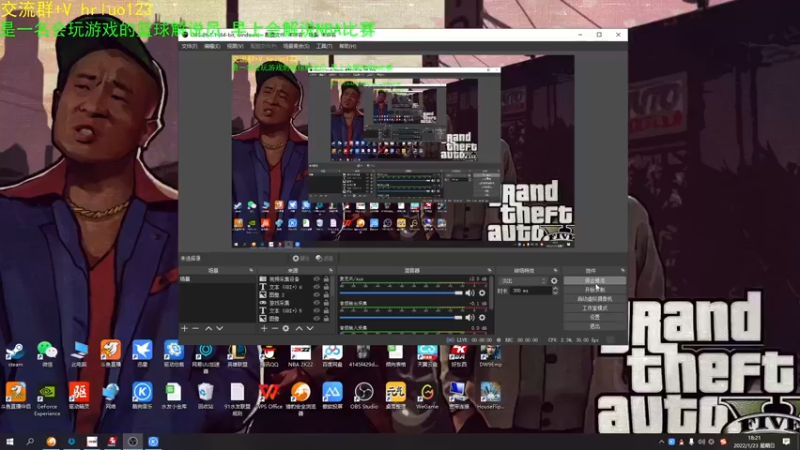Viewport: 800px width, 450px height.
Task: Show hidden system tray icons chevron
Action: pyautogui.click(x=661, y=442)
